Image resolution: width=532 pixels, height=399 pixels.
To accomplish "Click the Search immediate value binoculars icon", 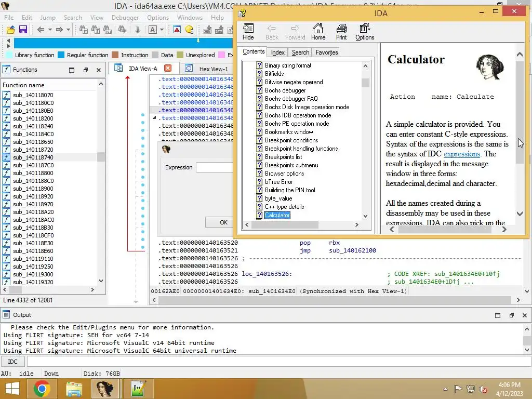I will pos(84,30).
